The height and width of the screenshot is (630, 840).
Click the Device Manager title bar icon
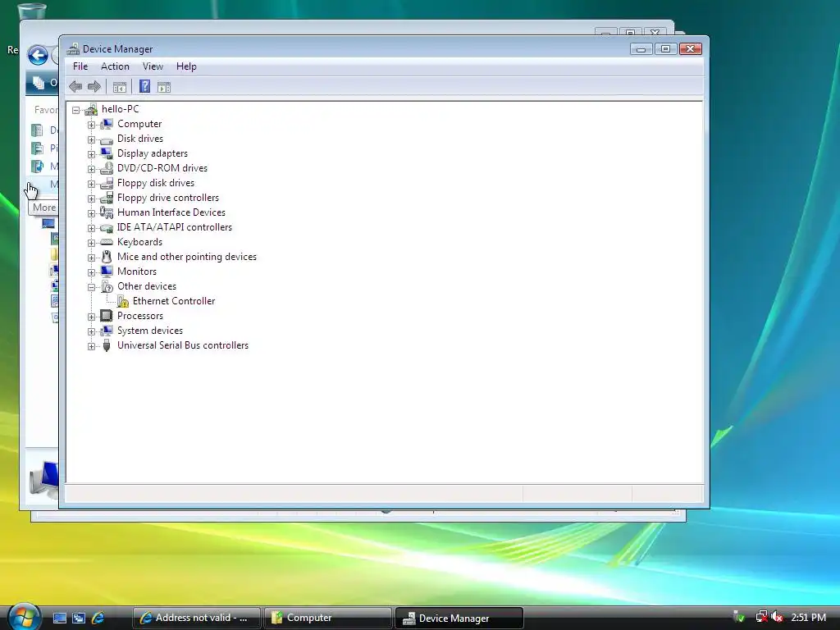[73, 48]
